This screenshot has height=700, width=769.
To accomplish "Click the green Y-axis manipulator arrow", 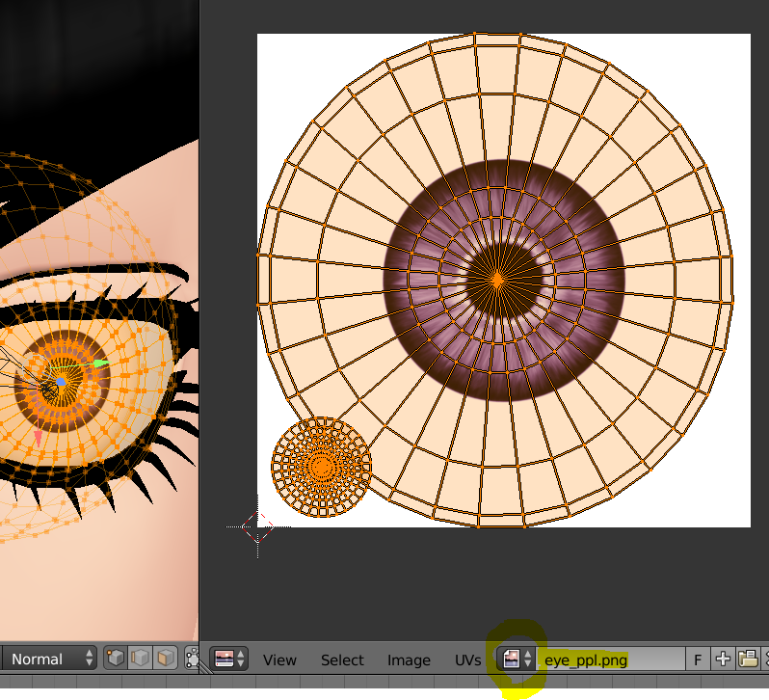I will pos(102,363).
